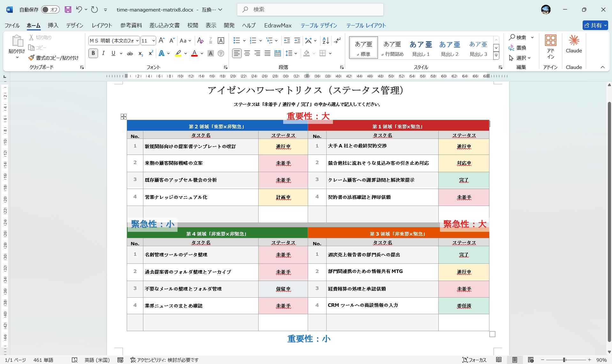The height and width of the screenshot is (364, 612).
Task: Switch to Web Layout view icon
Action: (531, 360)
